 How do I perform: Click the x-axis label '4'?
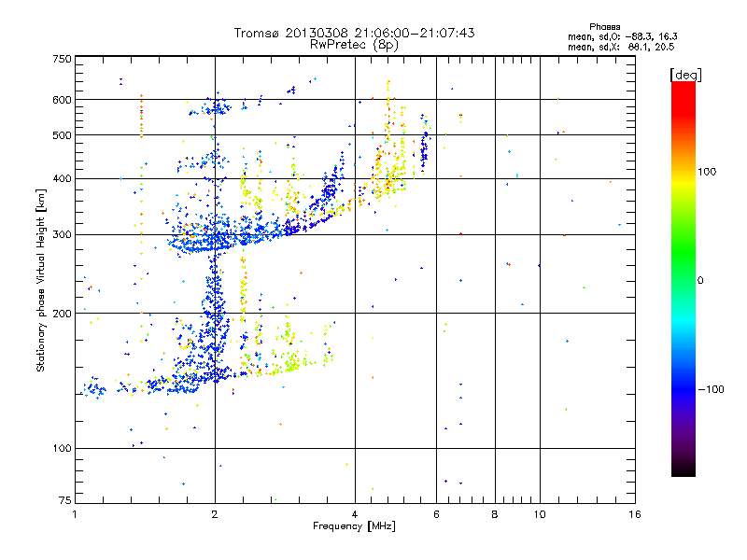355,514
